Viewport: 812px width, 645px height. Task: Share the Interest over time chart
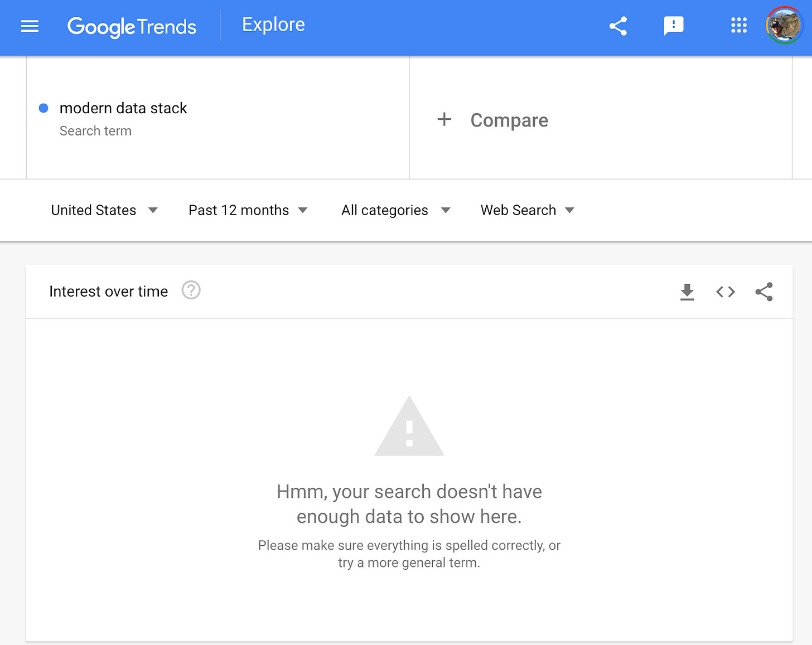coord(764,292)
